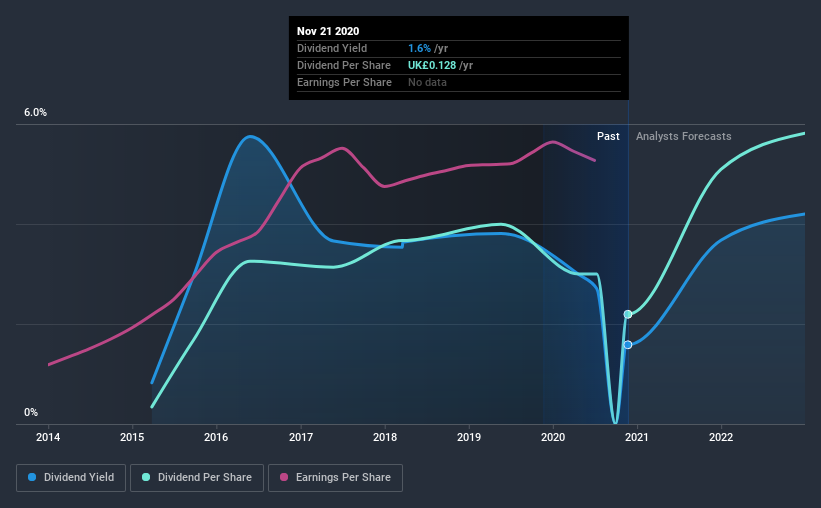Click the 0% y-axis label

click(31, 412)
